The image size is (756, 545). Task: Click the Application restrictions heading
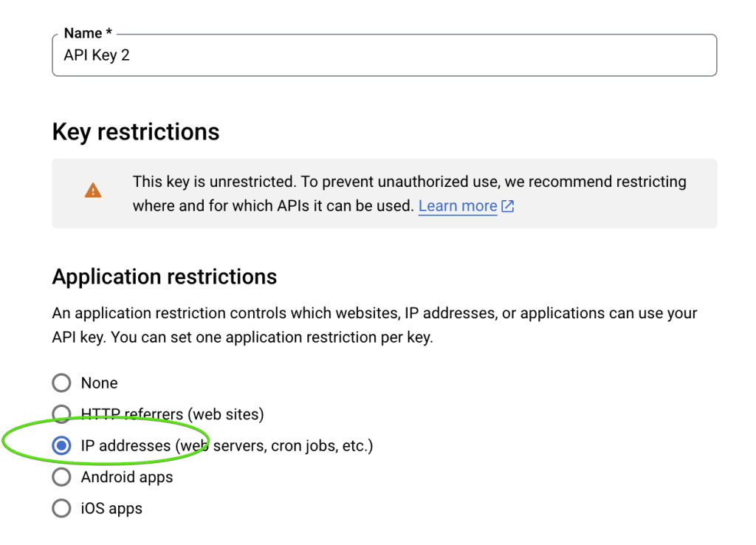tap(165, 276)
